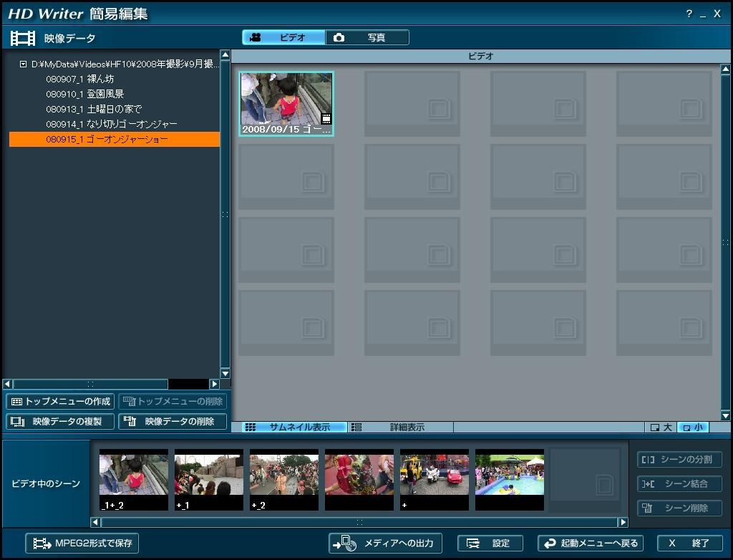
Task: Click トップメニューの削除 button
Action: 173,402
